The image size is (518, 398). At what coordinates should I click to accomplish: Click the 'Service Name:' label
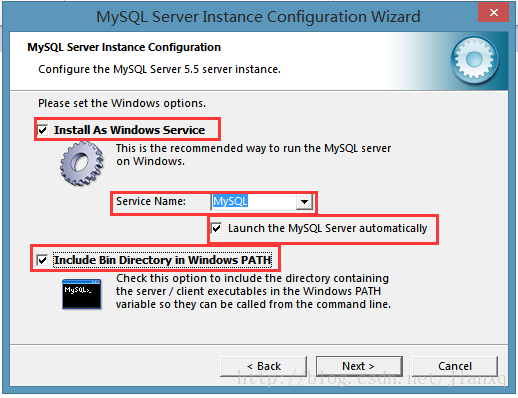151,201
